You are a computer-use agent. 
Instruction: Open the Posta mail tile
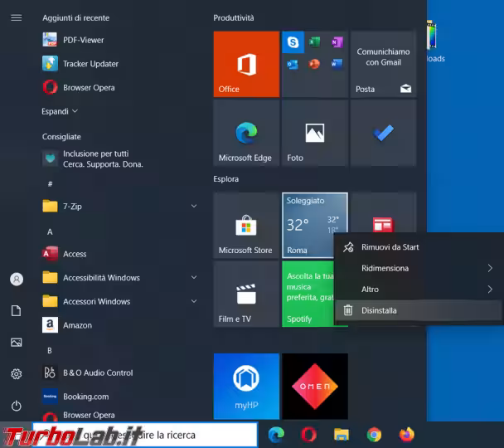coord(384,64)
